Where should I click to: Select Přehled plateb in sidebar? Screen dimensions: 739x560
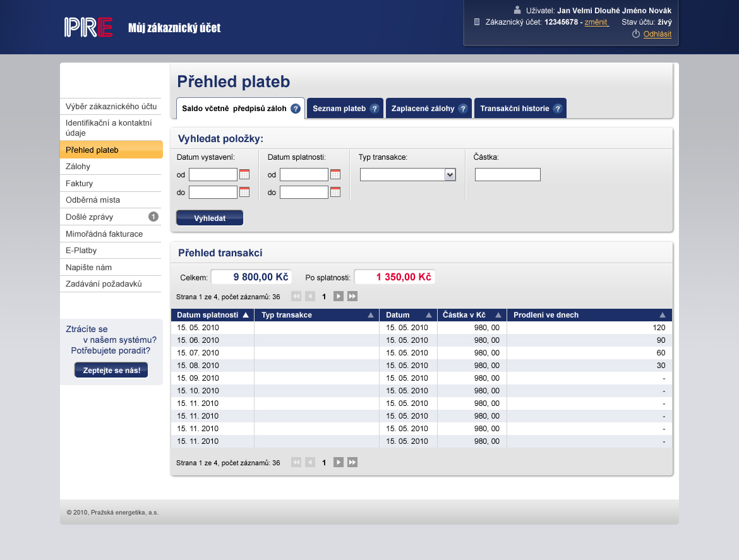point(111,150)
